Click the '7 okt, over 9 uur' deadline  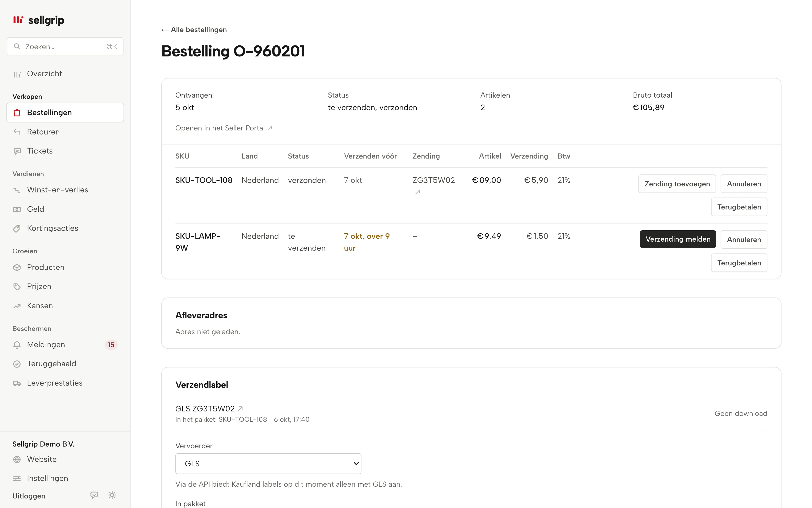[367, 242]
